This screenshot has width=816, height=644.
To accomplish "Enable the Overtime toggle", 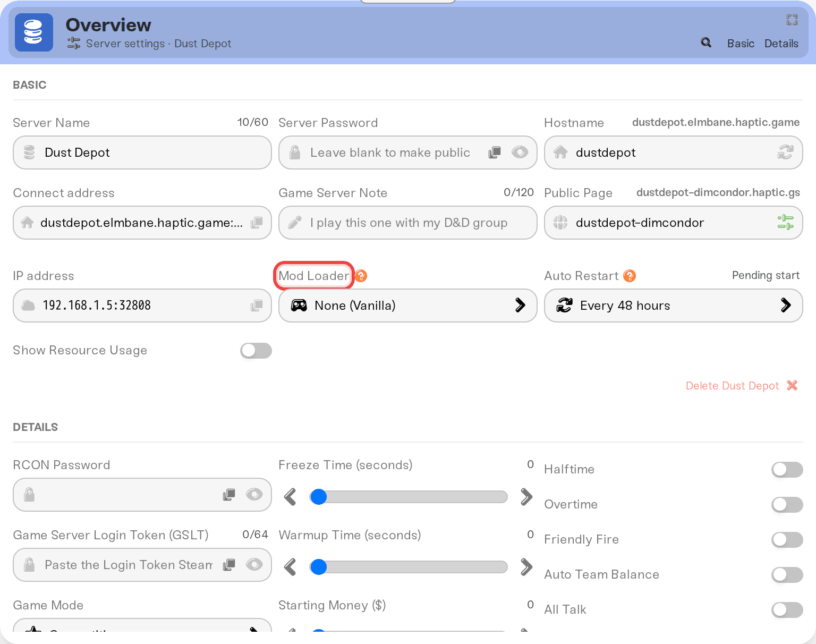I will click(787, 505).
